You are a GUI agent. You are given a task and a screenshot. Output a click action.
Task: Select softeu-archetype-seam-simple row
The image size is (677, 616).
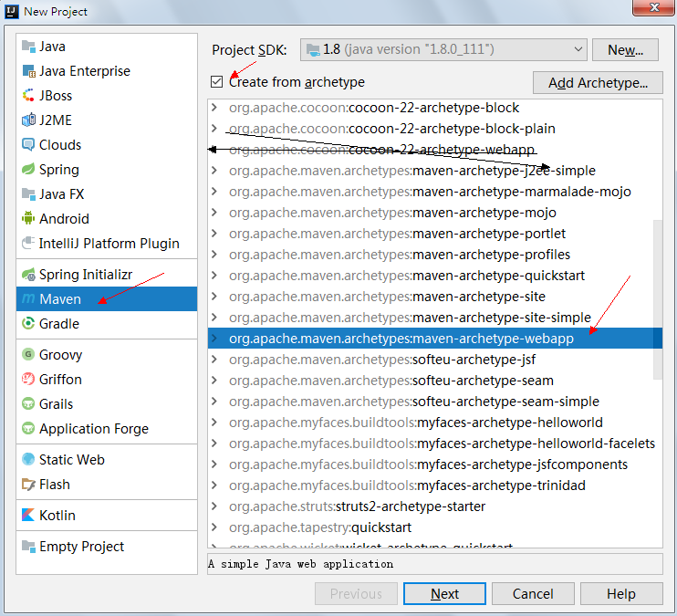click(x=435, y=402)
